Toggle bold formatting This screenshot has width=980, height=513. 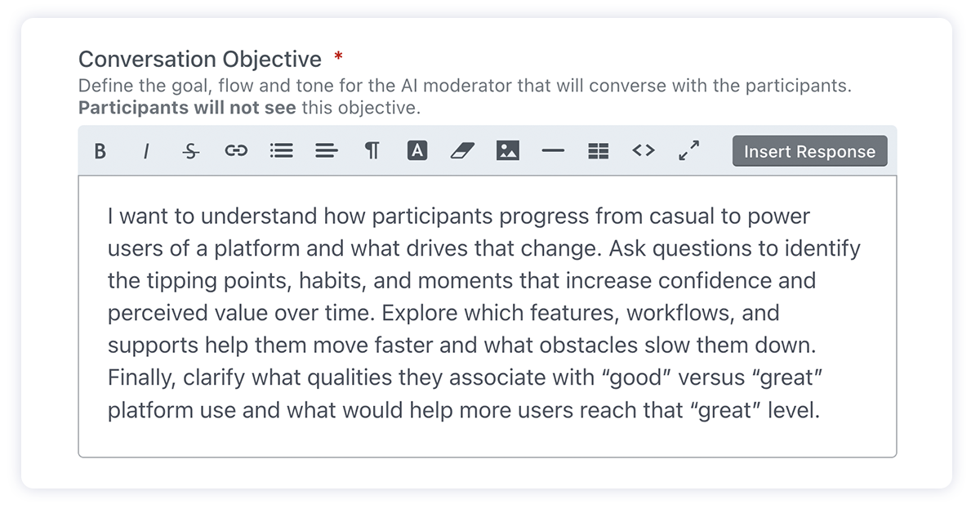coord(100,150)
